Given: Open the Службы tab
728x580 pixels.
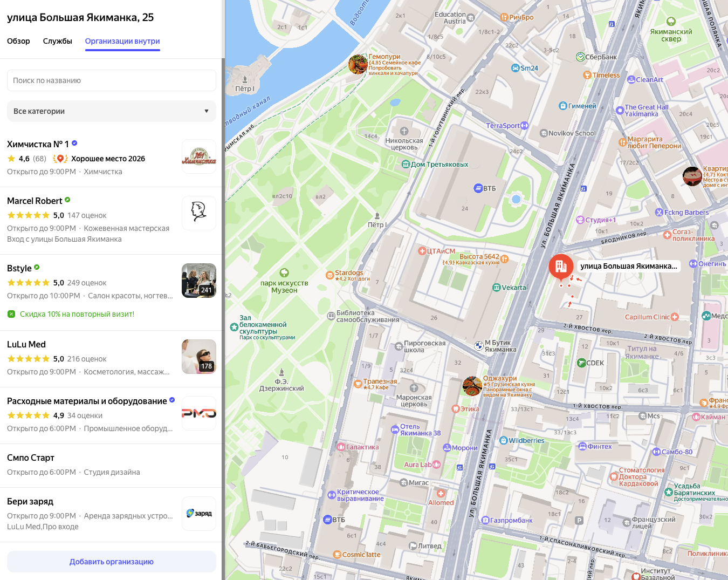Looking at the screenshot, I should point(57,41).
